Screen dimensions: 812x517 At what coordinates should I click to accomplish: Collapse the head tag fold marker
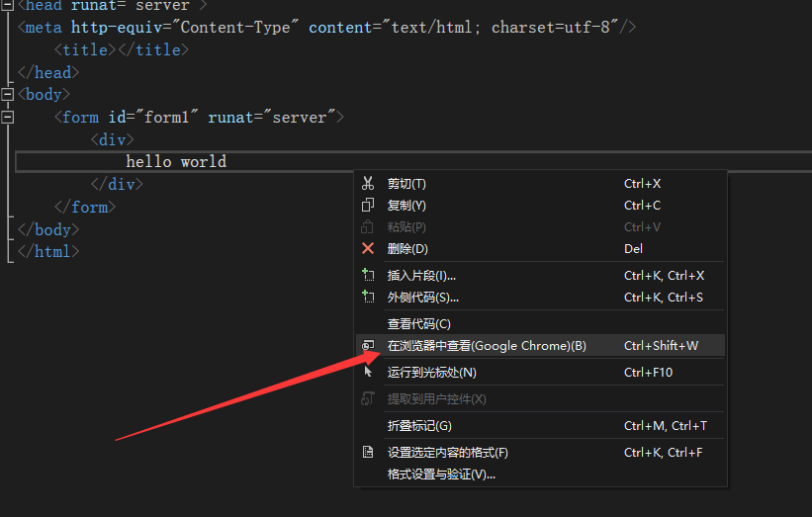click(x=8, y=6)
